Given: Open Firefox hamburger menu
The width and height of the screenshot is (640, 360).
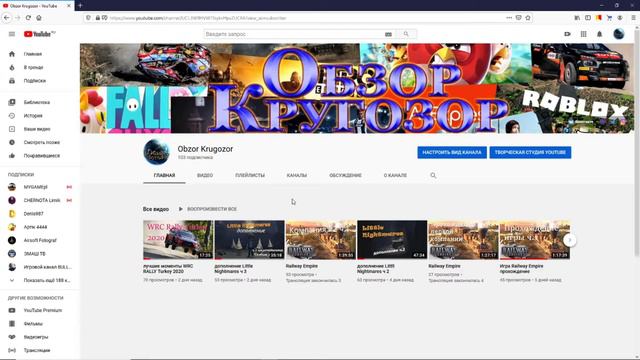Looking at the screenshot, I should 633,18.
